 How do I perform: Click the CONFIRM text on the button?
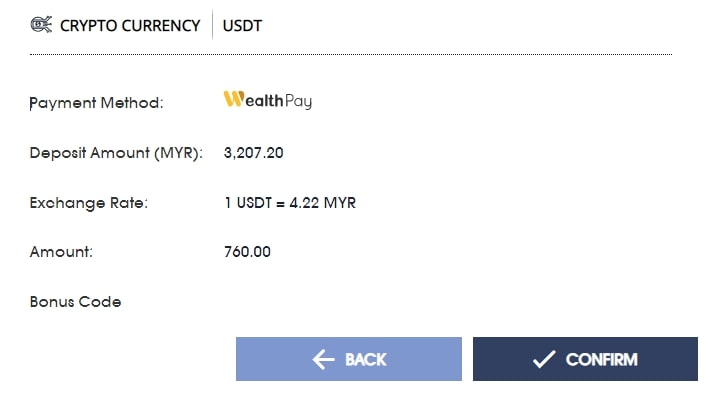click(x=602, y=360)
